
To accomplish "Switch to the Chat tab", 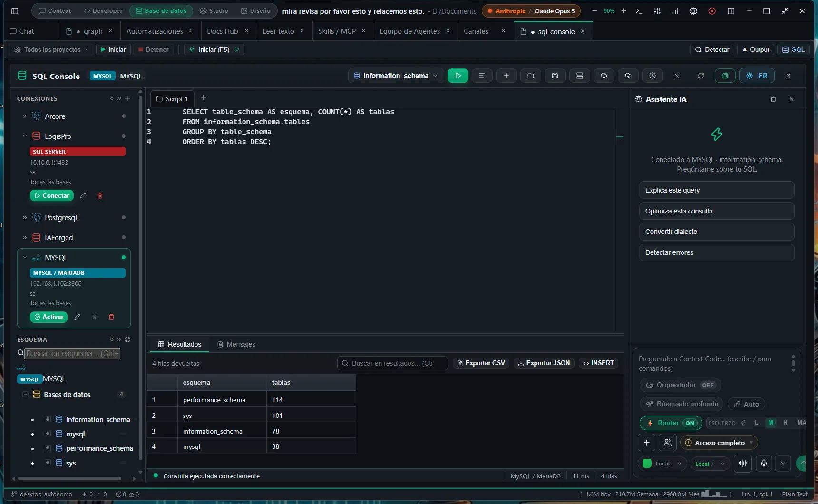I will 22,31.
